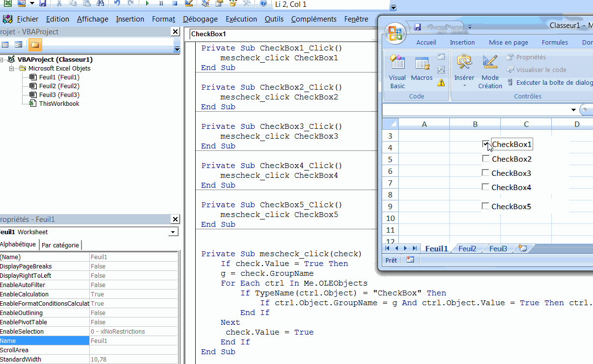Open the Toolbox icon in VBA toolbar
Image resolution: width=593 pixels, height=364 pixels.
(x=247, y=3)
